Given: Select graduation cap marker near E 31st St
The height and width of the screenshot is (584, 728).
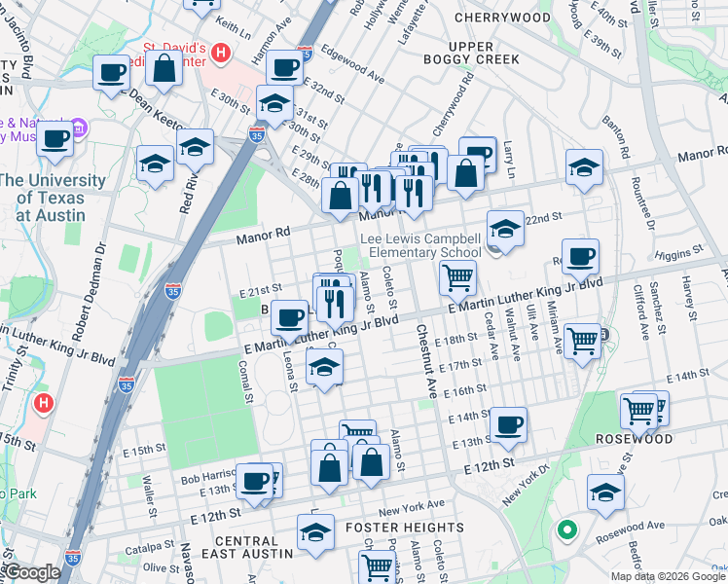Looking at the screenshot, I should (x=274, y=104).
